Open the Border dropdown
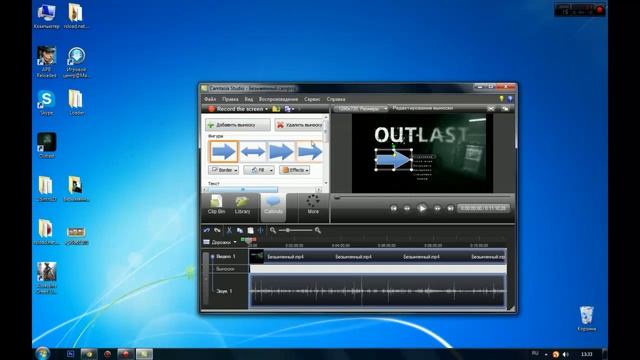This screenshot has width=640, height=360. (223, 170)
